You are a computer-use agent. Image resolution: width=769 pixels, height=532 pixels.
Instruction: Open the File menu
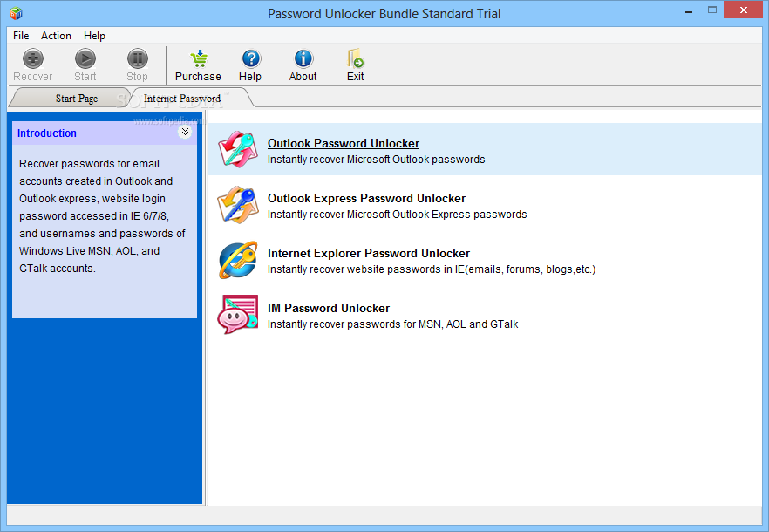click(x=21, y=36)
